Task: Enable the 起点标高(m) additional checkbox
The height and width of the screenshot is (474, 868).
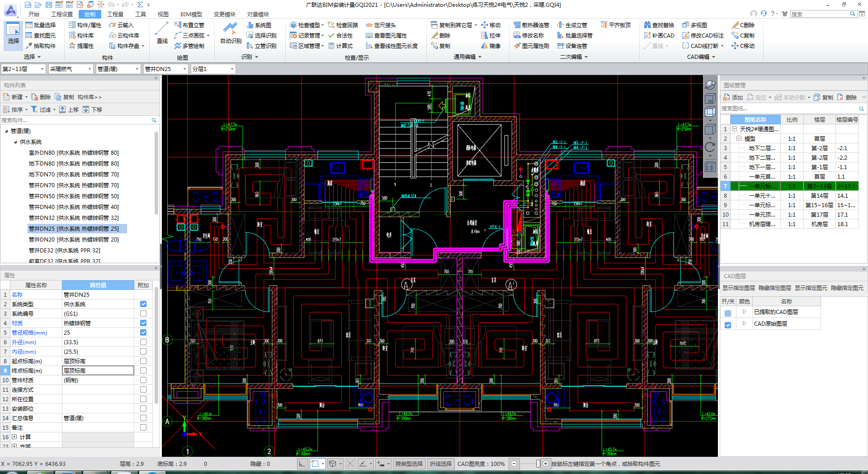Action: pos(143,361)
